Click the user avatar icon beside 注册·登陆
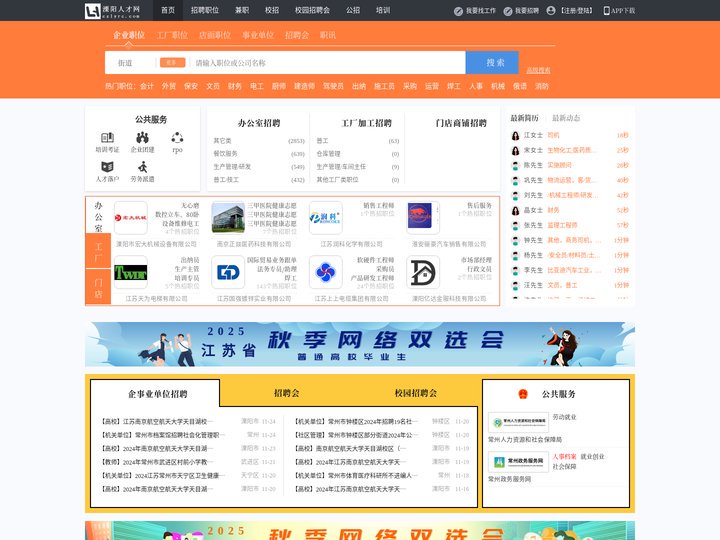The height and width of the screenshot is (540, 720). tap(551, 11)
